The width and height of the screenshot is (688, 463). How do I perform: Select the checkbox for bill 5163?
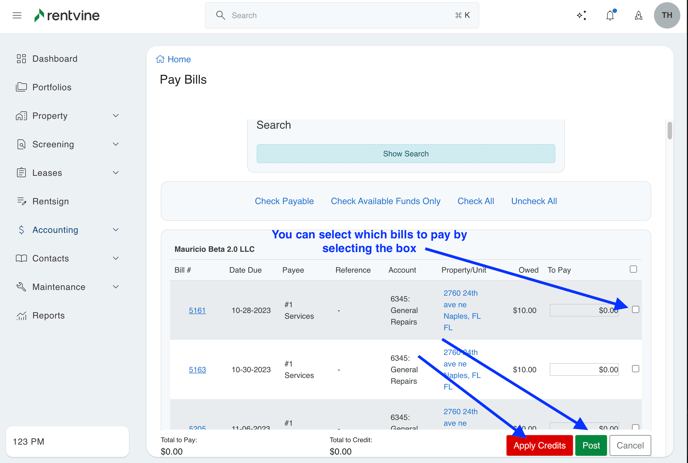pos(635,369)
